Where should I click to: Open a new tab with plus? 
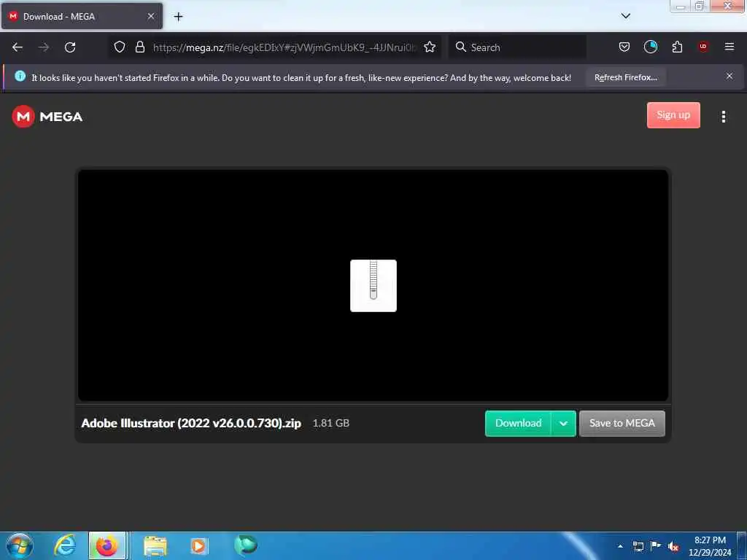click(178, 17)
